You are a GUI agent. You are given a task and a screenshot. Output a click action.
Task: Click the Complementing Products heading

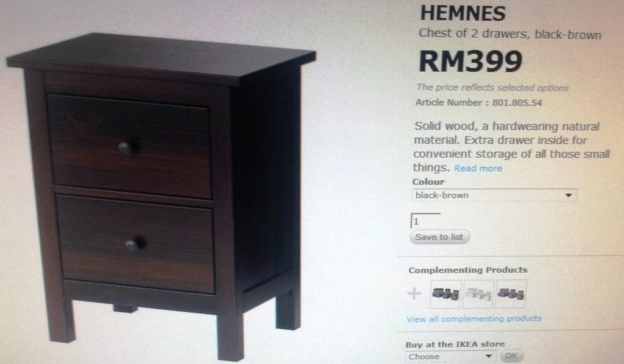click(x=468, y=270)
